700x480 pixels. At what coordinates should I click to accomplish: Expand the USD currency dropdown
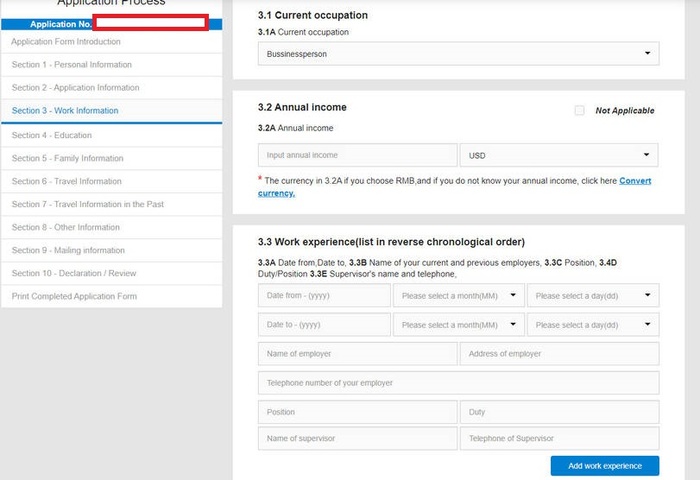[558, 155]
